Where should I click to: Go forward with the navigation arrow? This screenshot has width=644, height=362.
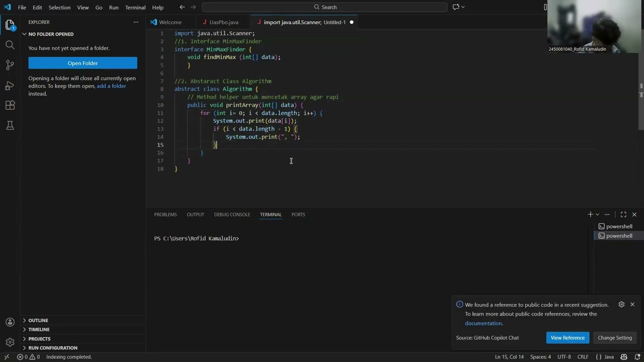[194, 7]
